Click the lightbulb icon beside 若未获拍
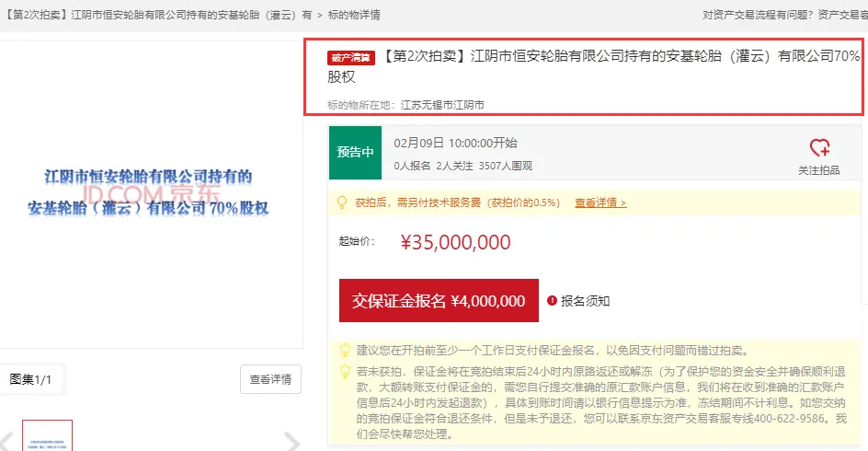Image resolution: width=868 pixels, height=451 pixels. pyautogui.click(x=345, y=371)
